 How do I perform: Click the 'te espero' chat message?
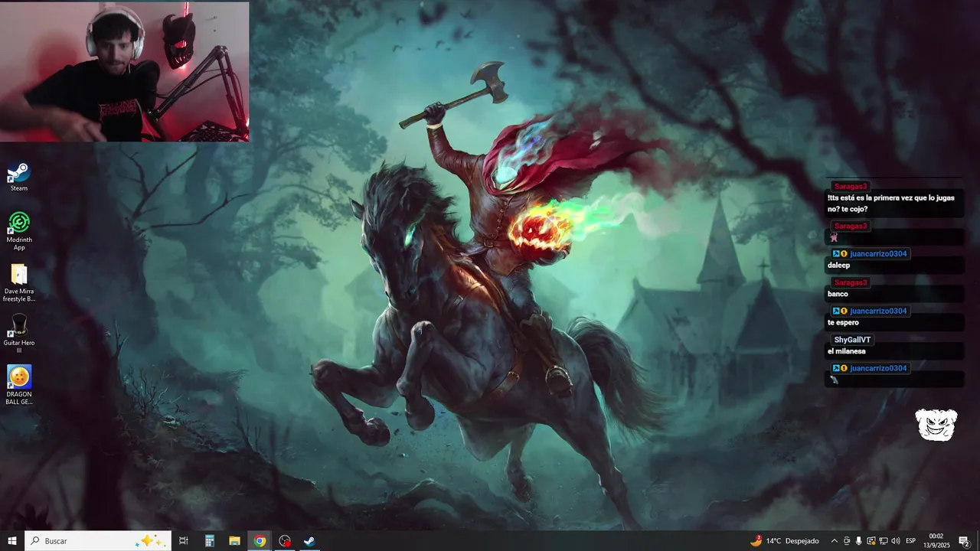pos(842,323)
